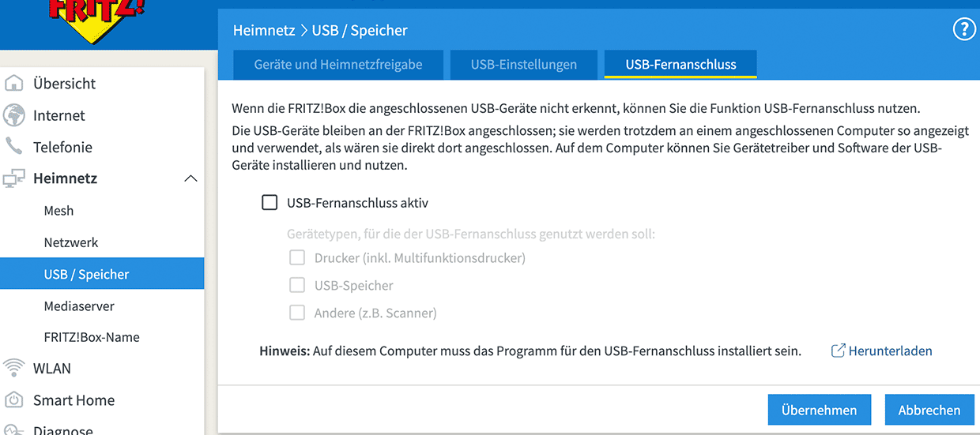
Task: Click the Telefonie phone handset icon
Action: [x=14, y=147]
